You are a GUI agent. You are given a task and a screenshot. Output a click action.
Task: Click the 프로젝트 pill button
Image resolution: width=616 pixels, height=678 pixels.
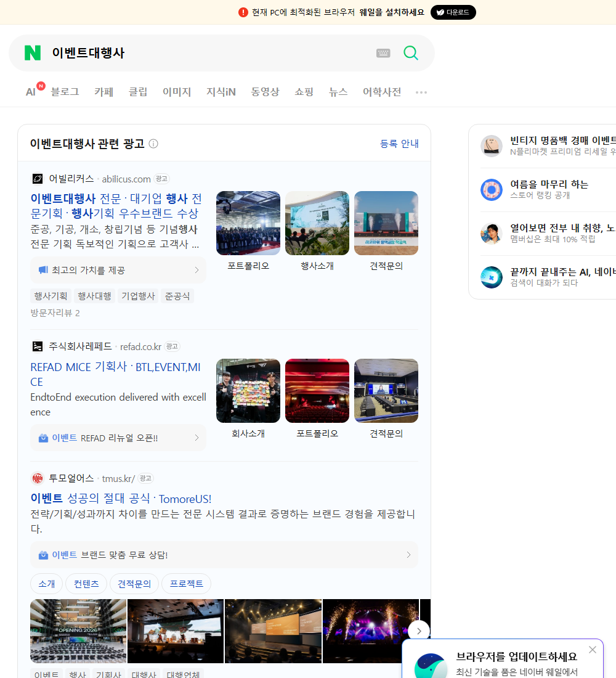[186, 584]
